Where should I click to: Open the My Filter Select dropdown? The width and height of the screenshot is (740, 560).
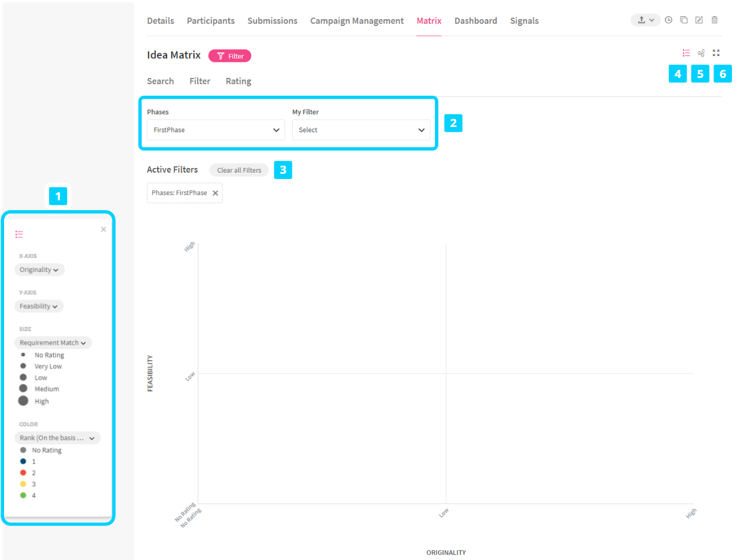pos(361,130)
